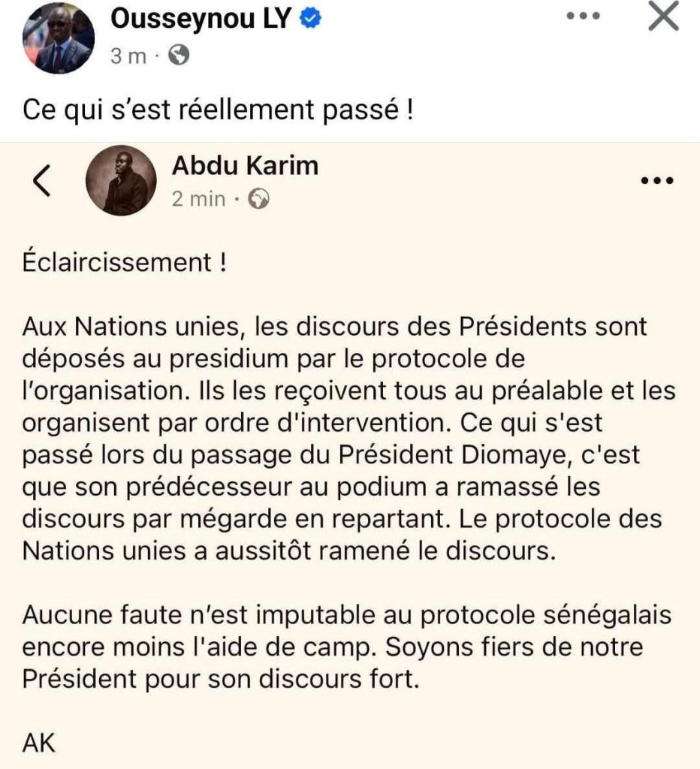This screenshot has width=700, height=769.
Task: Click the globe icon beside '2 min'
Action: click(x=258, y=198)
